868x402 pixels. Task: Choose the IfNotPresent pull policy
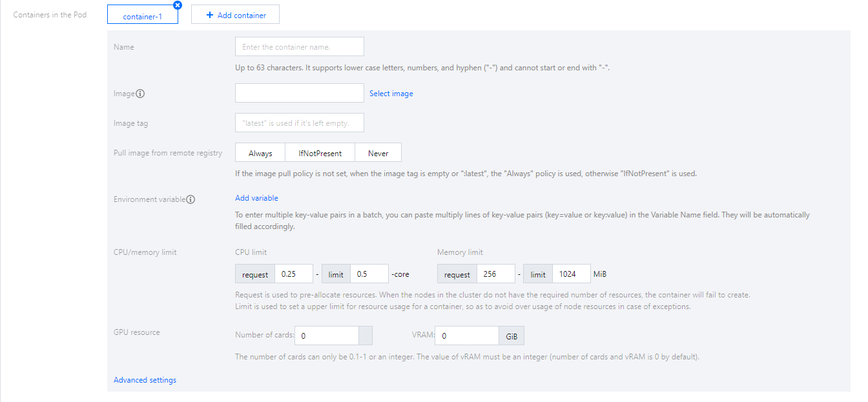pos(320,153)
